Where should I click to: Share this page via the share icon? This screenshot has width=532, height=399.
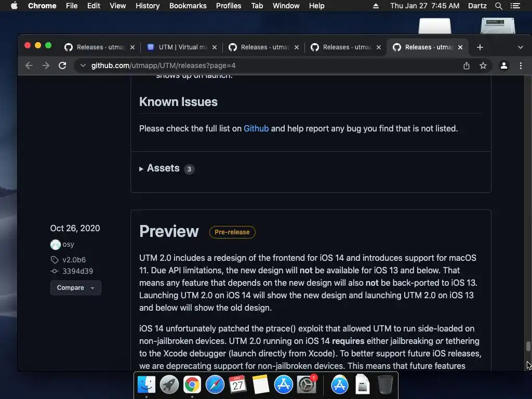tap(467, 65)
